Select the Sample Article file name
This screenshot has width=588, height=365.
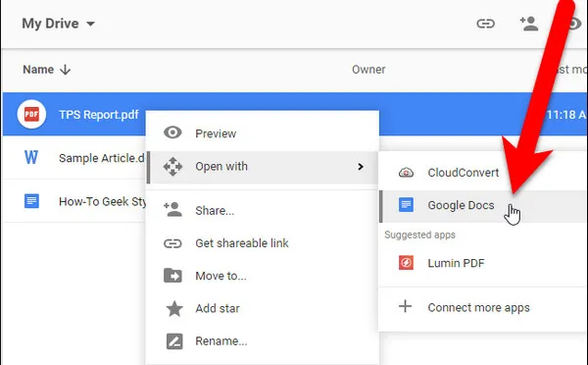(x=102, y=158)
